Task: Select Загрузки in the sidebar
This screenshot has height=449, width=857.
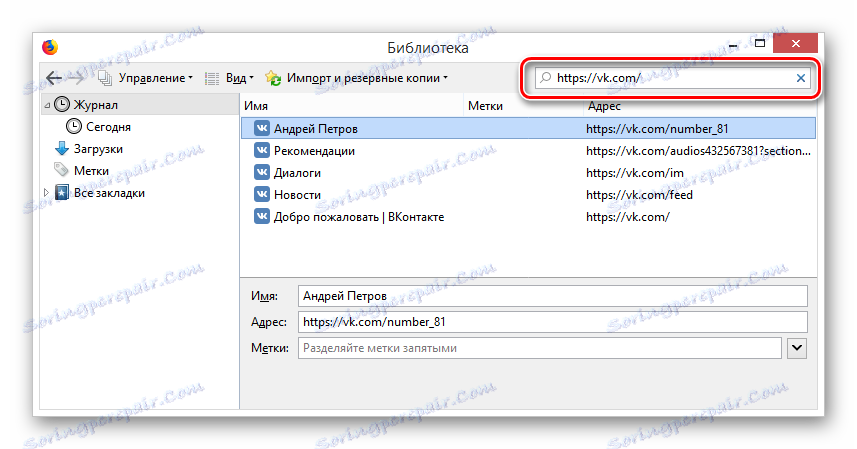Action: [x=98, y=149]
